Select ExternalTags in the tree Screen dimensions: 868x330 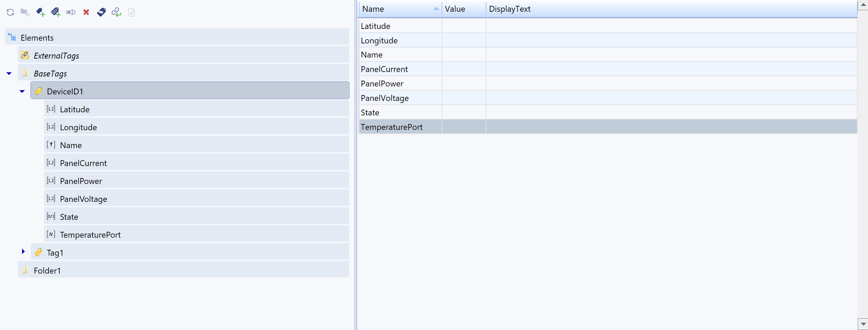(56, 55)
